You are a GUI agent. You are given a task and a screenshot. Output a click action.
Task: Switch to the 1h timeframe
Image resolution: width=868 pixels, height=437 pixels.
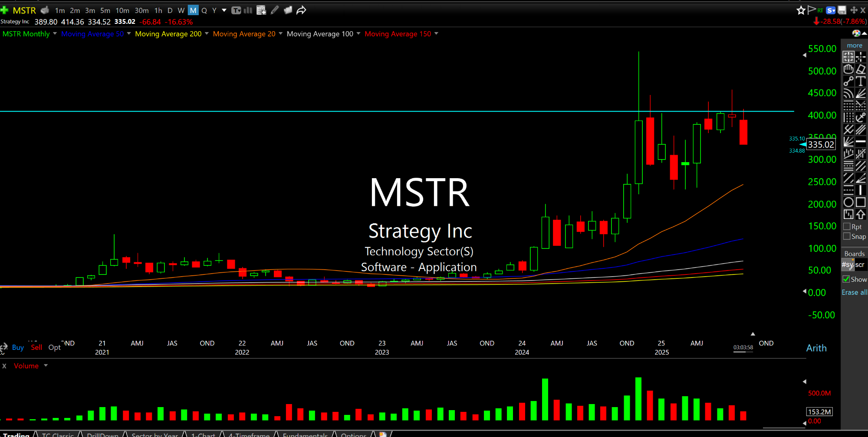pos(158,10)
